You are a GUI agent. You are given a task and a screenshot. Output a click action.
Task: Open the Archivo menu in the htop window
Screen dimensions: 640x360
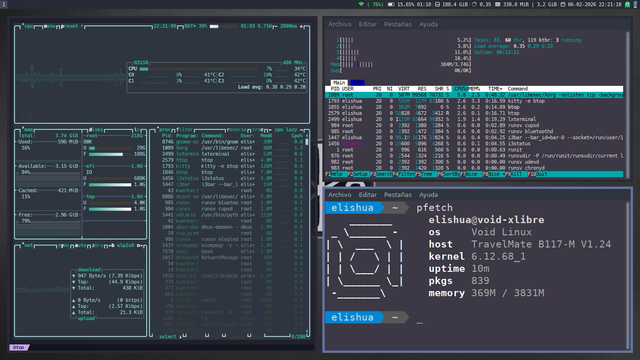tap(340, 24)
